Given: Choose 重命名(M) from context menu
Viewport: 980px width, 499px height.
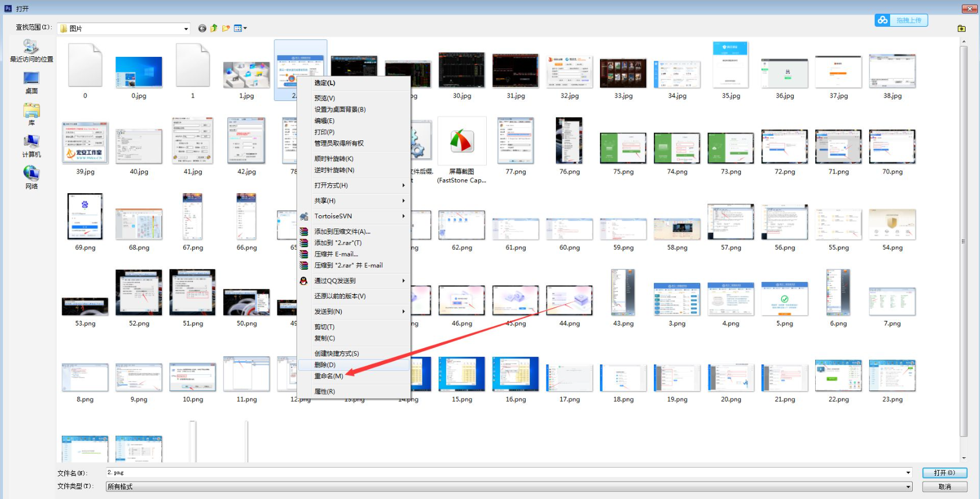Looking at the screenshot, I should click(328, 376).
